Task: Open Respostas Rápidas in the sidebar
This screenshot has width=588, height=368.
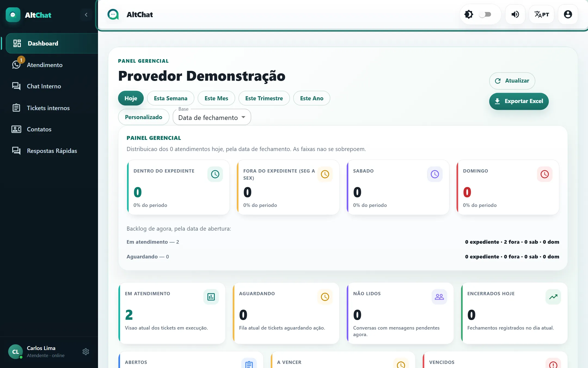Action: pyautogui.click(x=52, y=151)
